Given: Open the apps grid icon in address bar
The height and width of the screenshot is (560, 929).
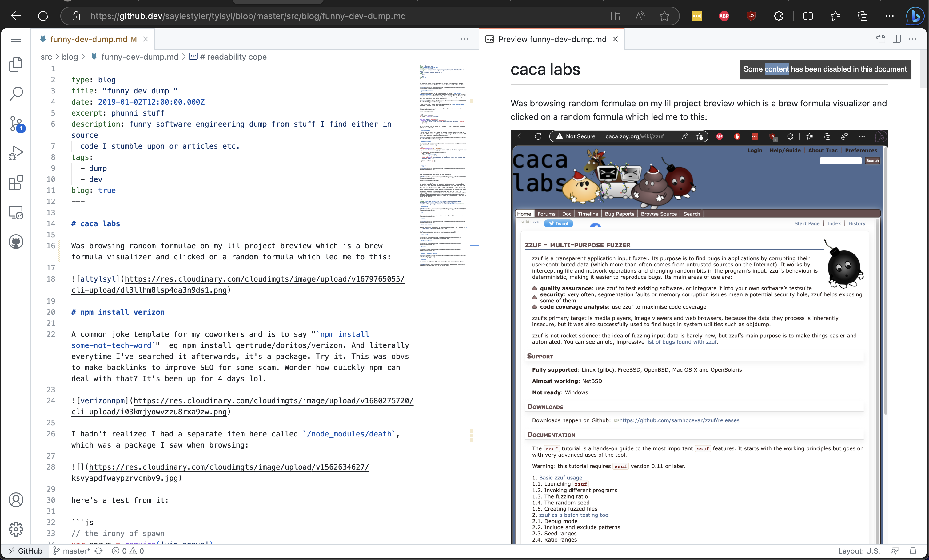Looking at the screenshot, I should tap(615, 16).
